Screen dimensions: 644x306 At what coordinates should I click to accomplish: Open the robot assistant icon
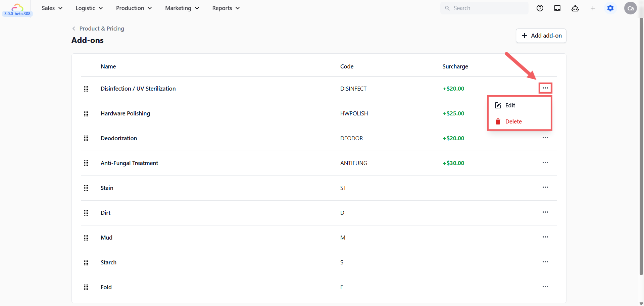pyautogui.click(x=575, y=8)
